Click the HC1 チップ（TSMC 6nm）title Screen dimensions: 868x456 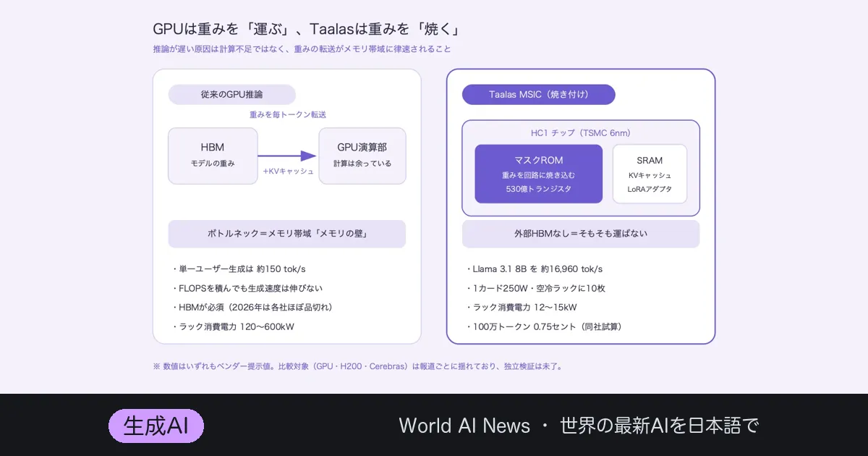tap(581, 133)
